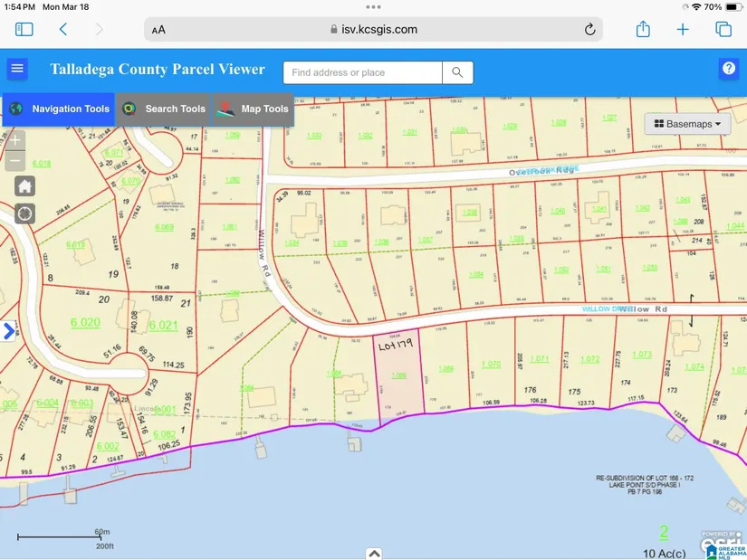Open the help question mark icon

[728, 69]
